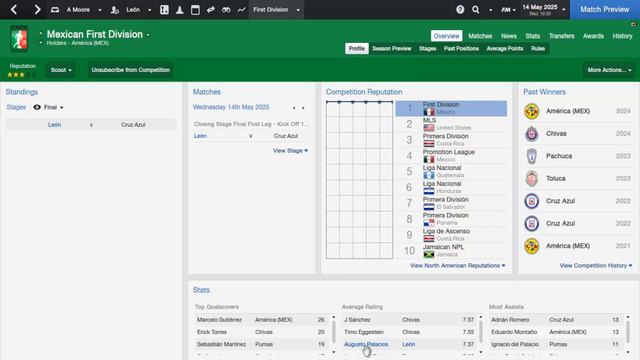This screenshot has height=360, width=640.
Task: Open the help question mark icon
Action: (460, 10)
